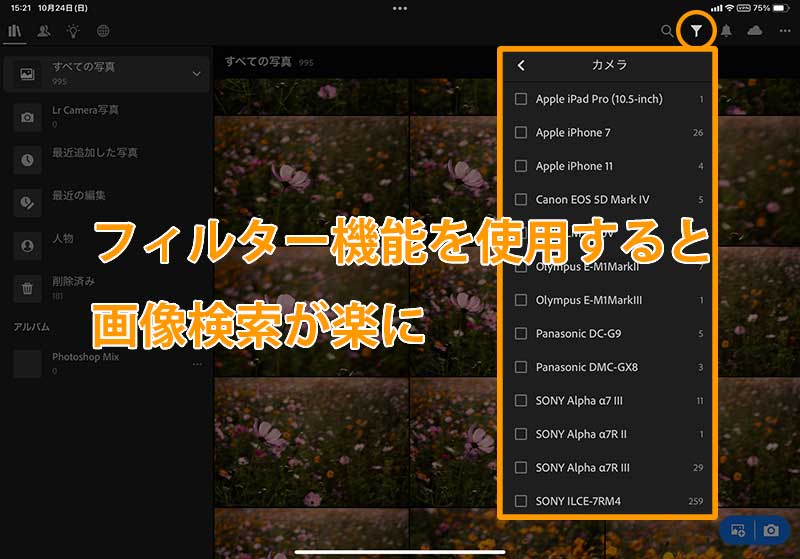Open the sidebar trash can icon

point(28,289)
